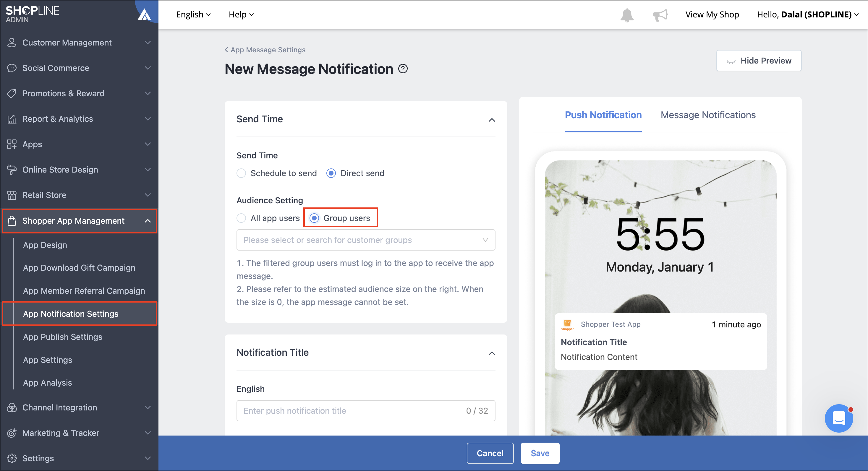Click the SHOPLINE ADMIN logo
This screenshot has height=471, width=868.
click(32, 14)
